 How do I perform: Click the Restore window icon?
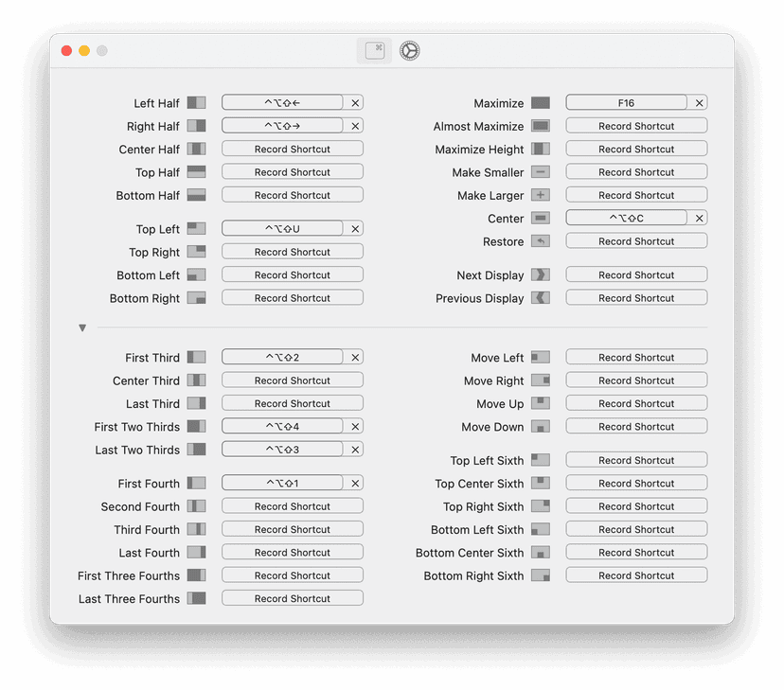click(539, 240)
